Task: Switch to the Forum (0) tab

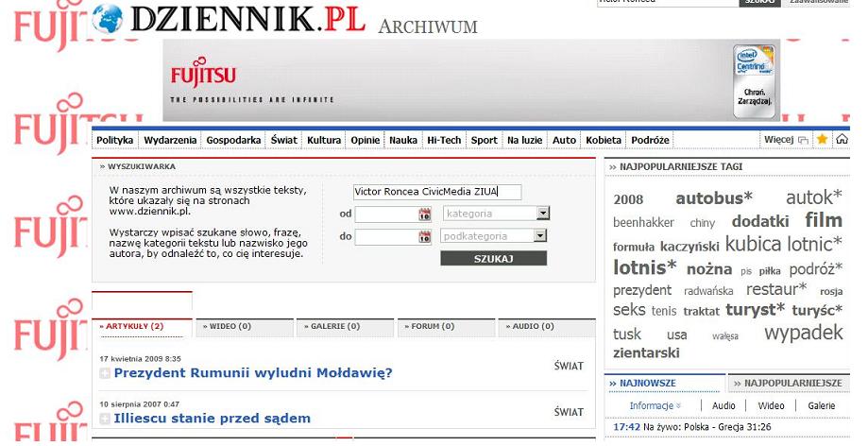Action: (x=446, y=327)
